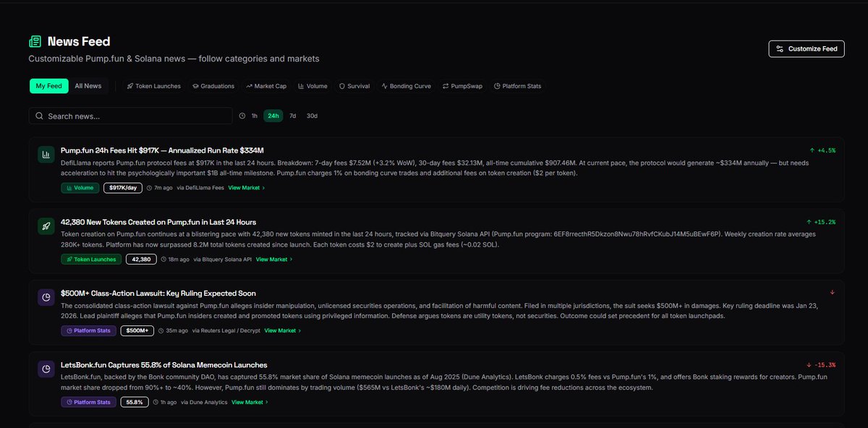This screenshot has height=428, width=868.
Task: Click the clock icon beside time ranges
Action: (242, 116)
